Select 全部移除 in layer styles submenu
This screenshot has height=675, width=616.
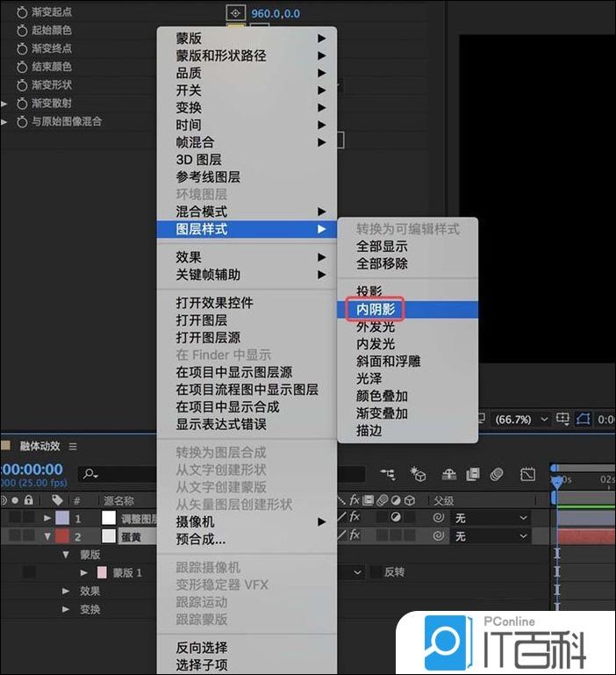407,263
